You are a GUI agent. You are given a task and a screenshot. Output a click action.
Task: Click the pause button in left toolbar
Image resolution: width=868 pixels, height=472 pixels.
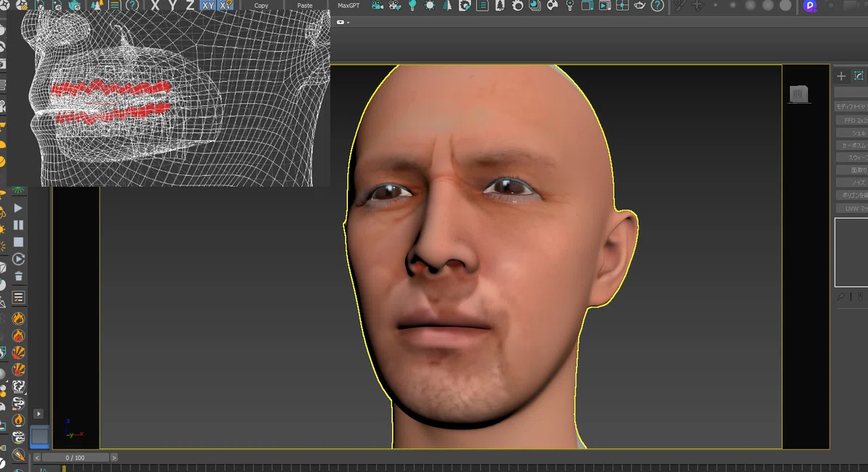tap(19, 225)
